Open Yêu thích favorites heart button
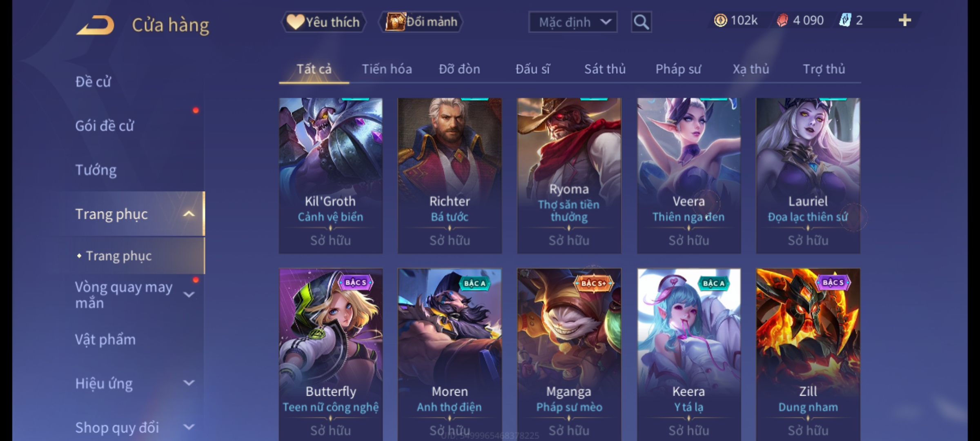This screenshot has width=980, height=441. tap(323, 22)
